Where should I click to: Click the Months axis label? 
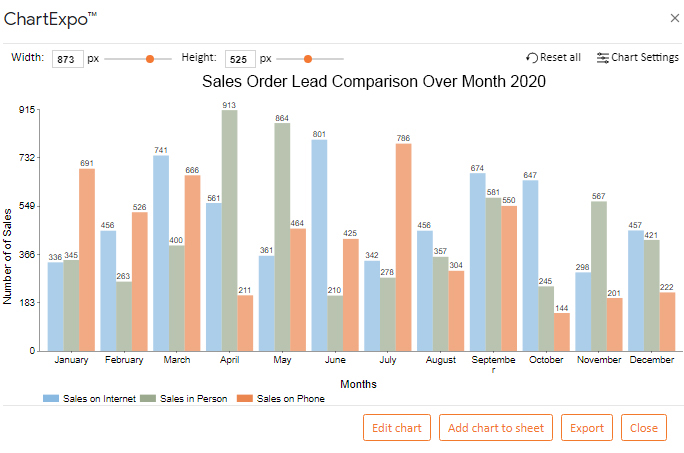(358, 384)
